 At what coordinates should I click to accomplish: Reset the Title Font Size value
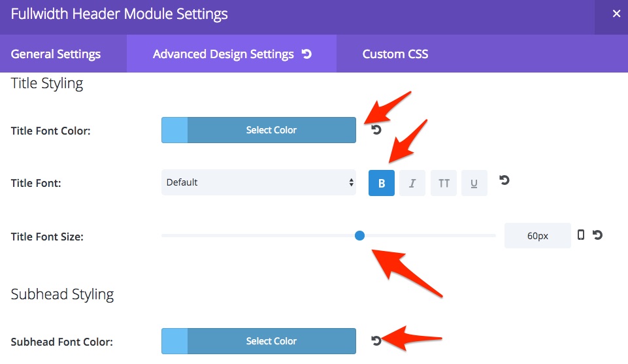tap(597, 235)
